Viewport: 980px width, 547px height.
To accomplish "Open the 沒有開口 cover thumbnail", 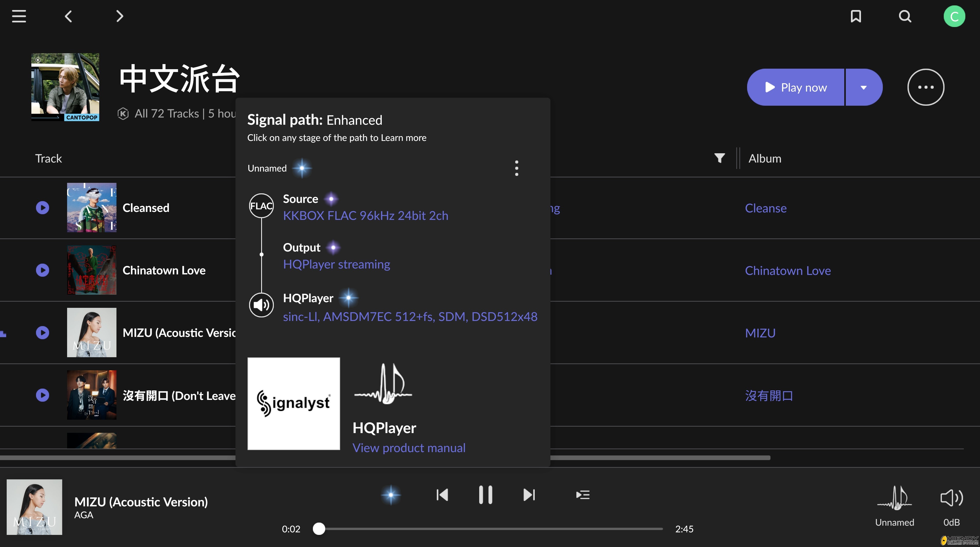I will [x=92, y=395].
